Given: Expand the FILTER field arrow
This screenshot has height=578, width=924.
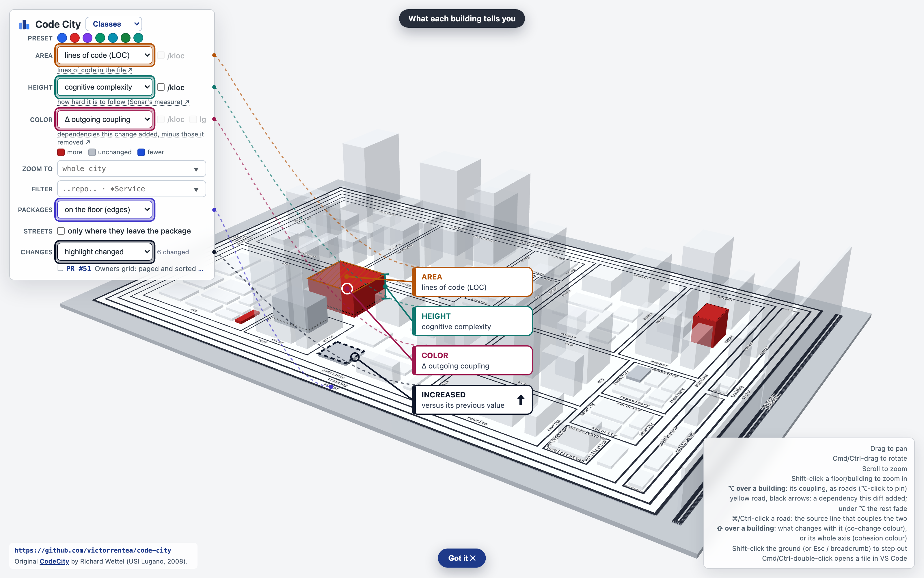Looking at the screenshot, I should coord(196,190).
